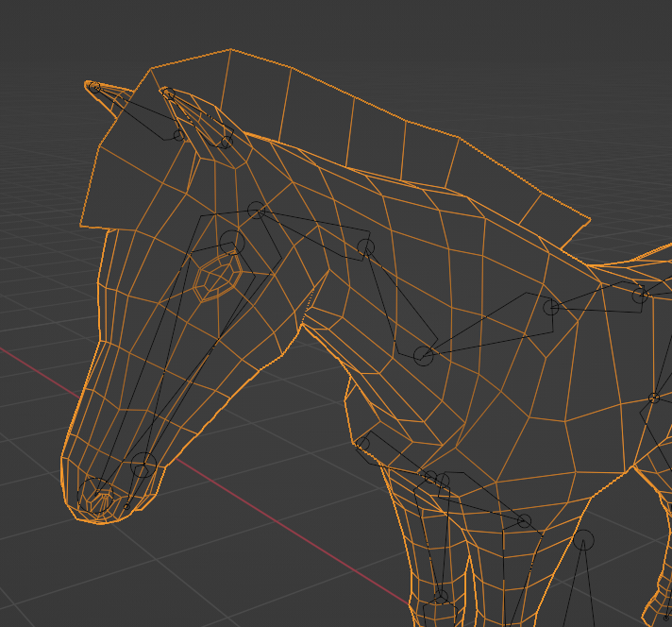The width and height of the screenshot is (672, 627).
Task: Click the body bone joint at the right edge of the torso
Action: tap(654, 398)
